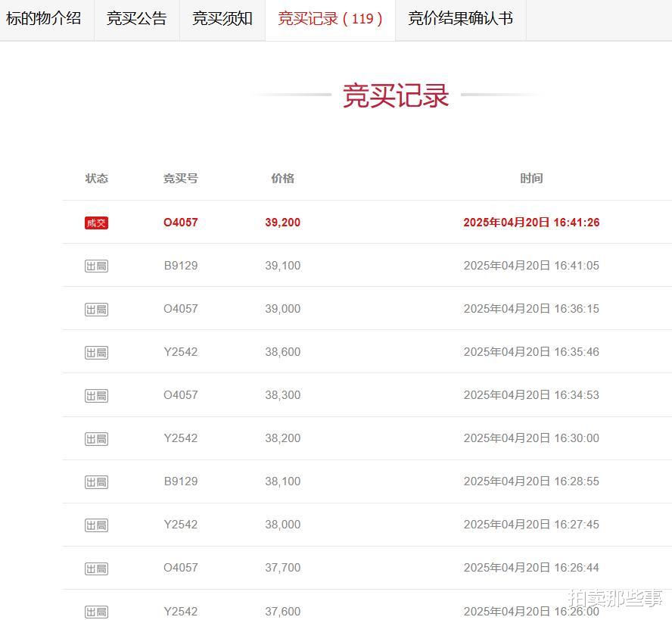Click the timestamp 16:26:44
The image size is (672, 620).
[577, 568]
